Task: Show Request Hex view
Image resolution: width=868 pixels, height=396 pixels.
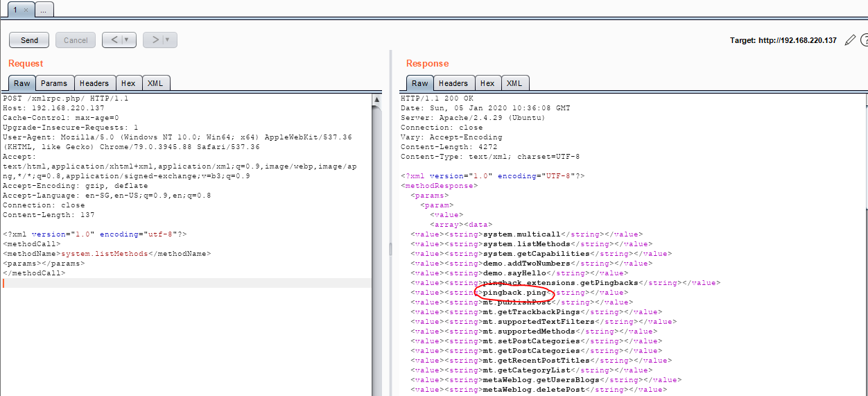Action: (x=128, y=83)
